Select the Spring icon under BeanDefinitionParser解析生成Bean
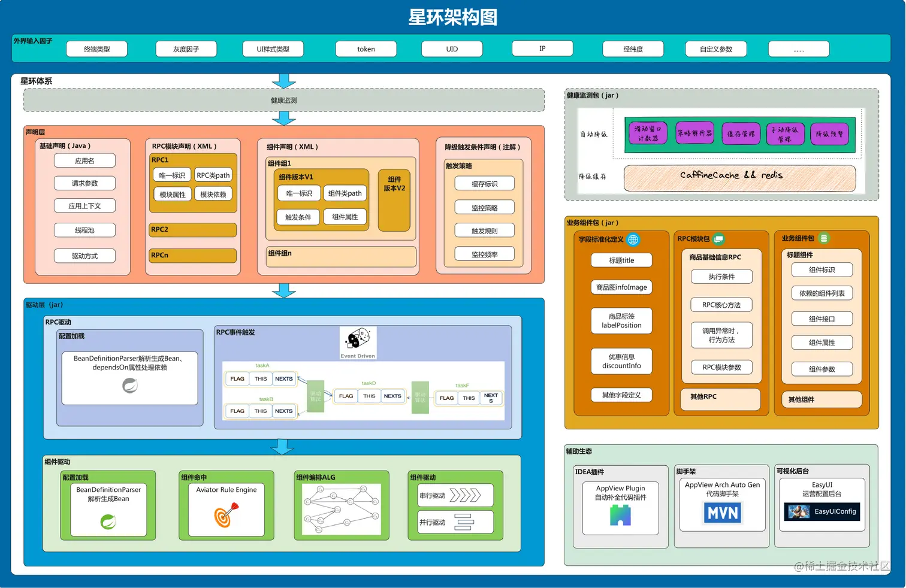906x588 pixels. click(x=108, y=523)
